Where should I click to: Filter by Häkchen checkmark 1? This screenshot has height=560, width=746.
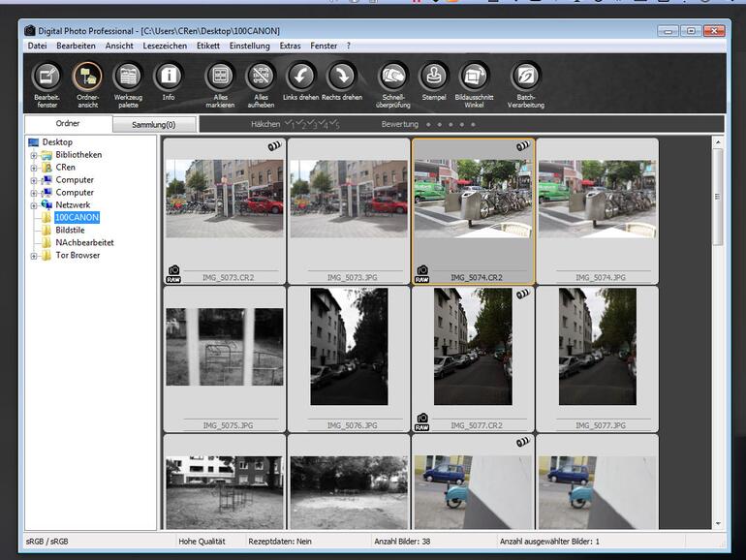(290, 125)
